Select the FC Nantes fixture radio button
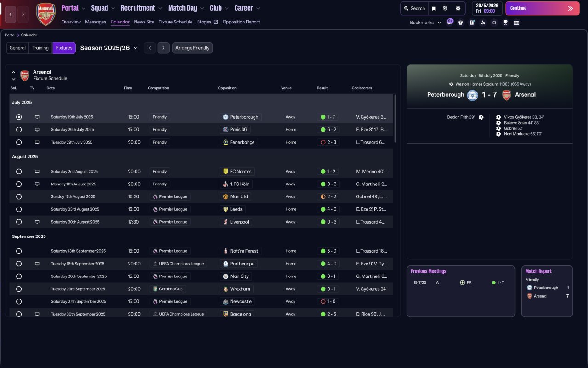 19,172
